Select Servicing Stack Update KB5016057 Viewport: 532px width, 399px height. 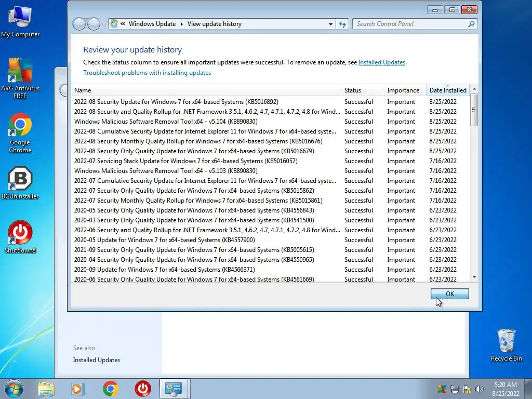click(271, 161)
